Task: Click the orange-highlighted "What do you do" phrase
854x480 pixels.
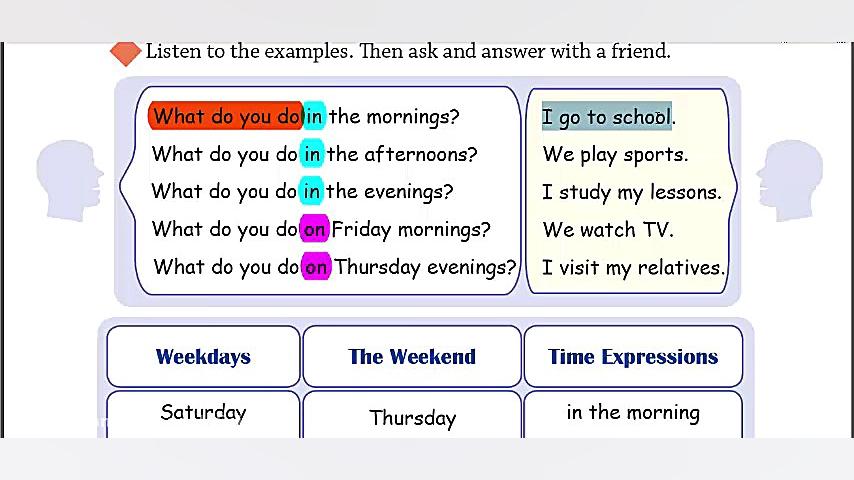Action: point(225,116)
